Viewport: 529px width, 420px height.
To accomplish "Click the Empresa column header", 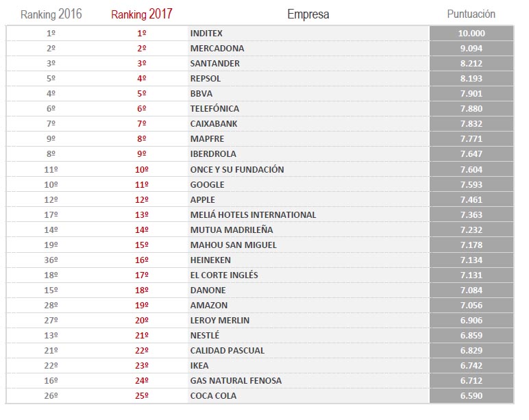I will coord(308,14).
